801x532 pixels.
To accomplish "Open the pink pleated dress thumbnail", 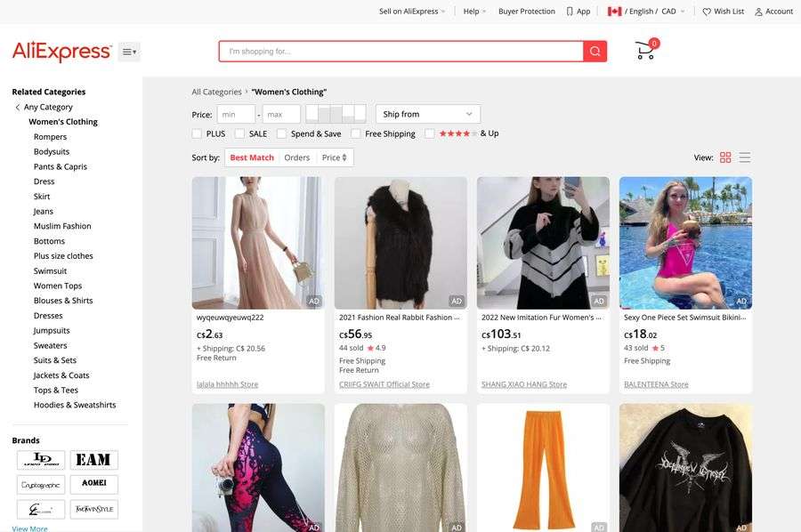I will pyautogui.click(x=258, y=243).
